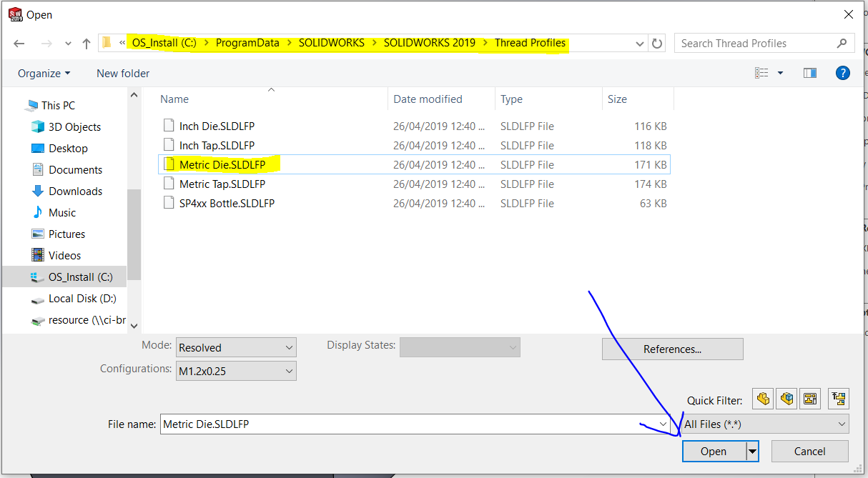The width and height of the screenshot is (868, 478).
Task: Open the Configurations dropdown showing M1.2x0.25
Action: pyautogui.click(x=236, y=370)
